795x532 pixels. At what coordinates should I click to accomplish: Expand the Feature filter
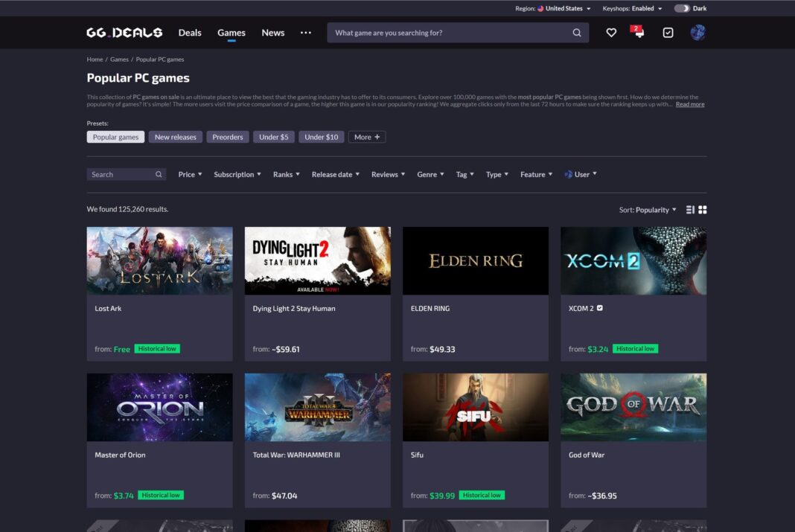(x=537, y=174)
